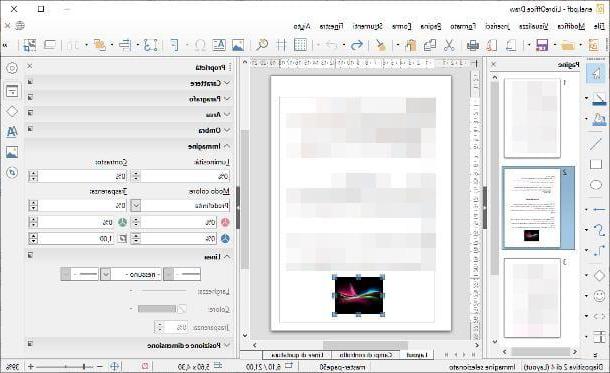The image size is (610, 373).
Task: Open the Shapes deck in the sidebar
Action: point(12,112)
